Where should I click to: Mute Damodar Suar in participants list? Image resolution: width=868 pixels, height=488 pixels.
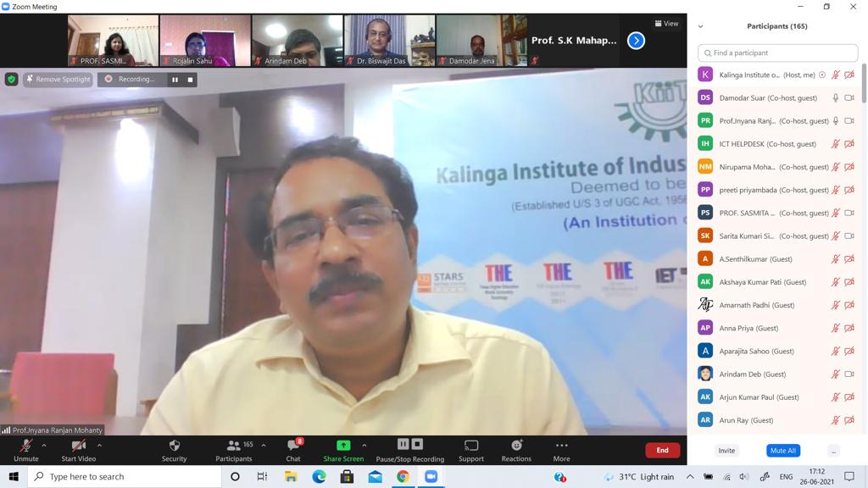837,97
